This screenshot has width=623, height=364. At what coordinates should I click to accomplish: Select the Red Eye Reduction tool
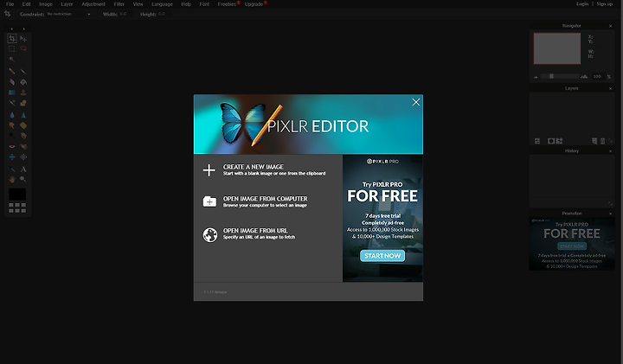coord(12,146)
